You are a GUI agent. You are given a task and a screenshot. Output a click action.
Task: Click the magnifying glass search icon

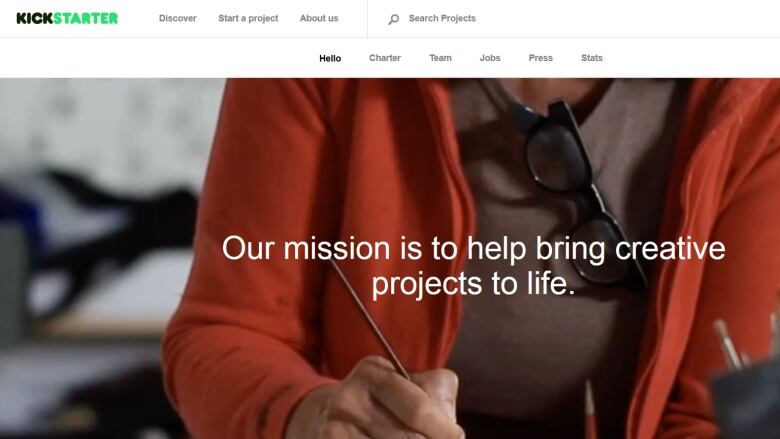click(393, 19)
